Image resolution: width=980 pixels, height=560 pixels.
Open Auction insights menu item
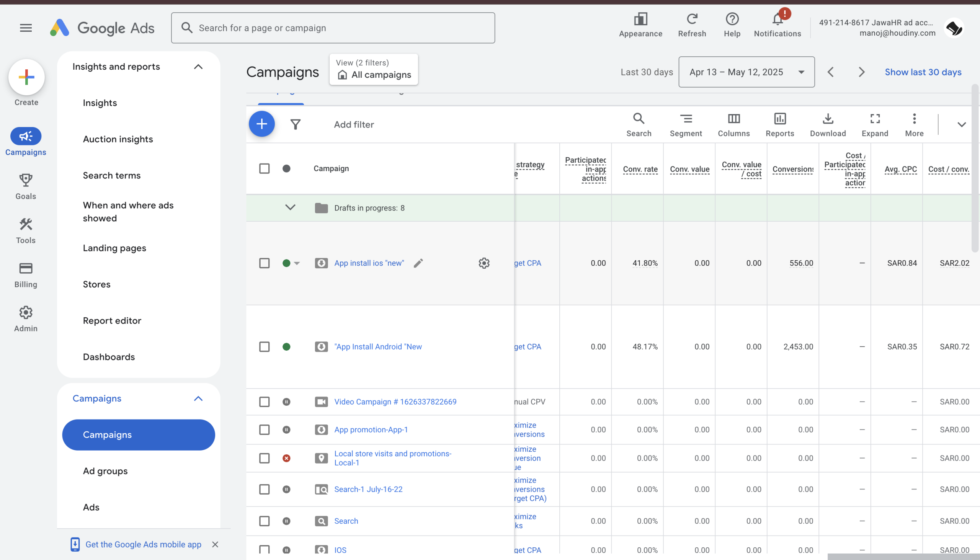pos(118,139)
